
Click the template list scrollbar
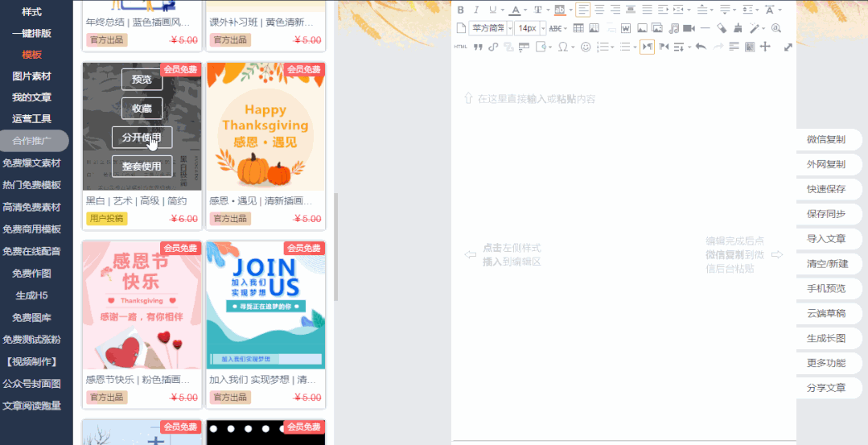point(336,246)
